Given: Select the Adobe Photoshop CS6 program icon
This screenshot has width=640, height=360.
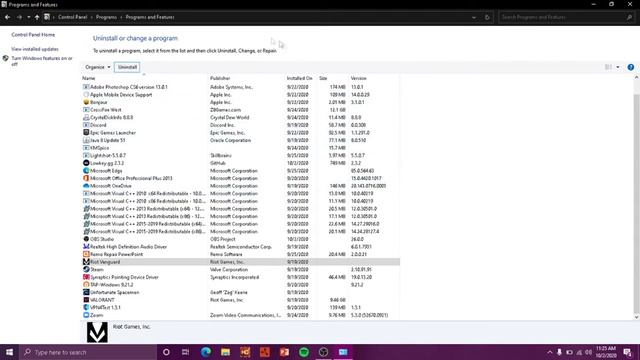Looking at the screenshot, I should pyautogui.click(x=86, y=87).
